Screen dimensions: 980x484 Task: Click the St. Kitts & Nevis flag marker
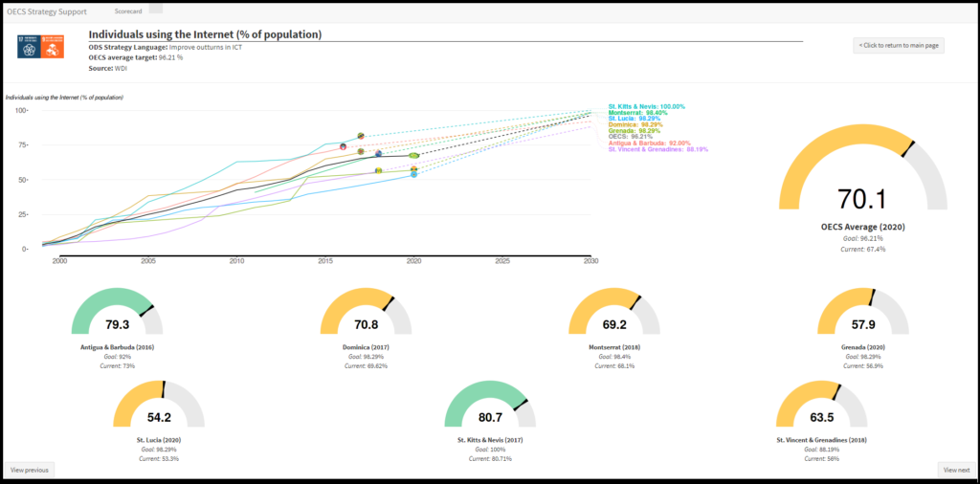[x=361, y=136]
